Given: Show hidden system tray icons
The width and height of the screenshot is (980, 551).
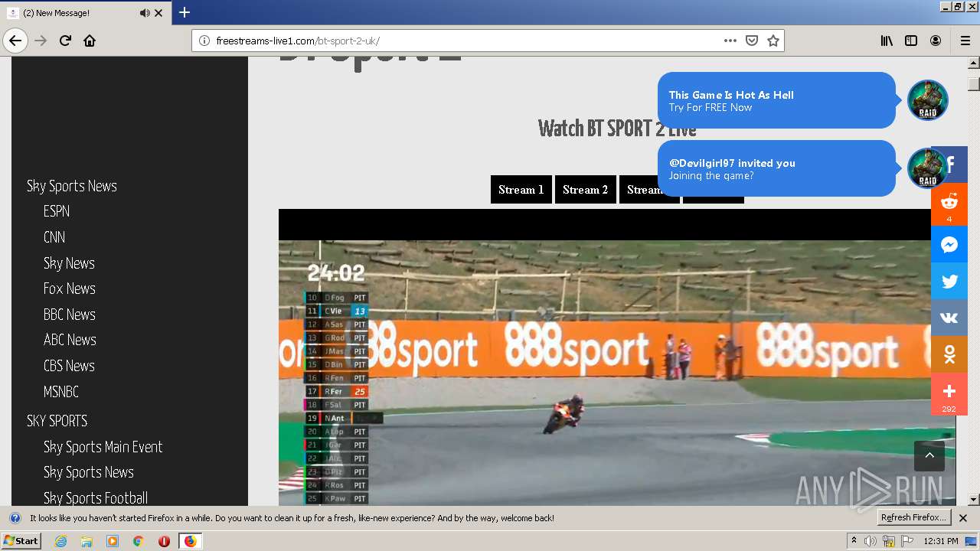Looking at the screenshot, I should (x=854, y=541).
